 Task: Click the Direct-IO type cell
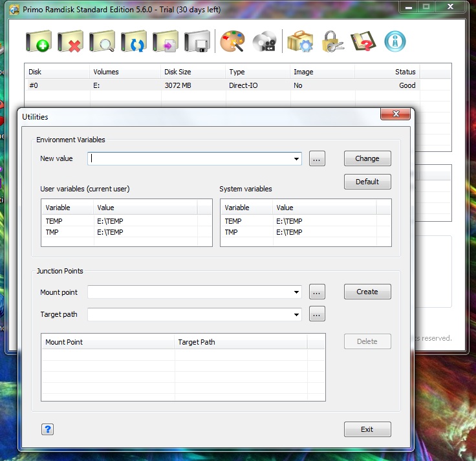click(x=243, y=85)
